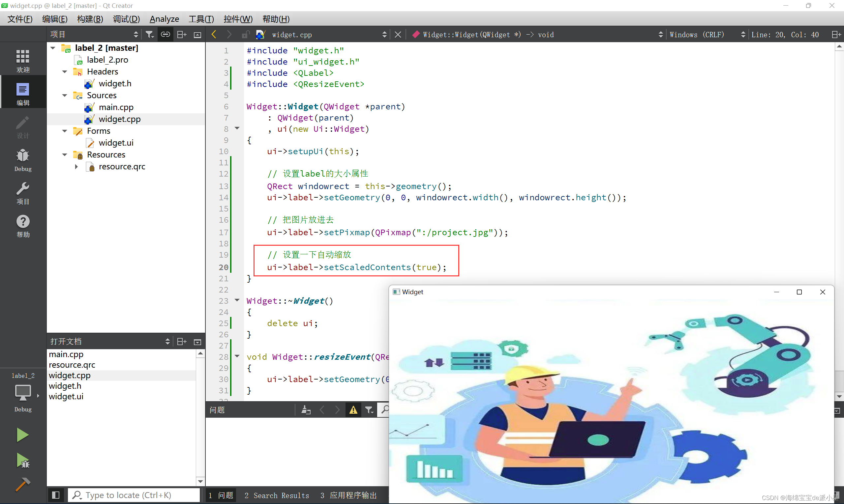Switch to Debug mode in sidebar
The image size is (844, 504).
point(23,160)
